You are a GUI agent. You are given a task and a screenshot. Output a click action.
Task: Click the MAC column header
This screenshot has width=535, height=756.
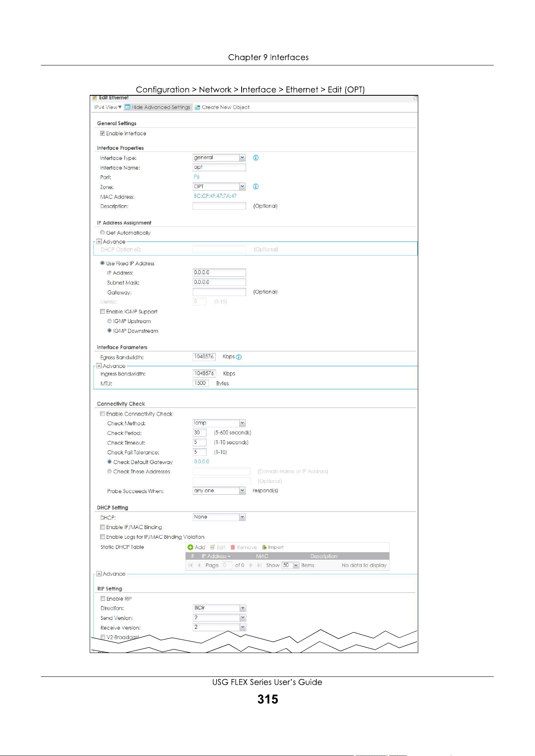pos(262,556)
